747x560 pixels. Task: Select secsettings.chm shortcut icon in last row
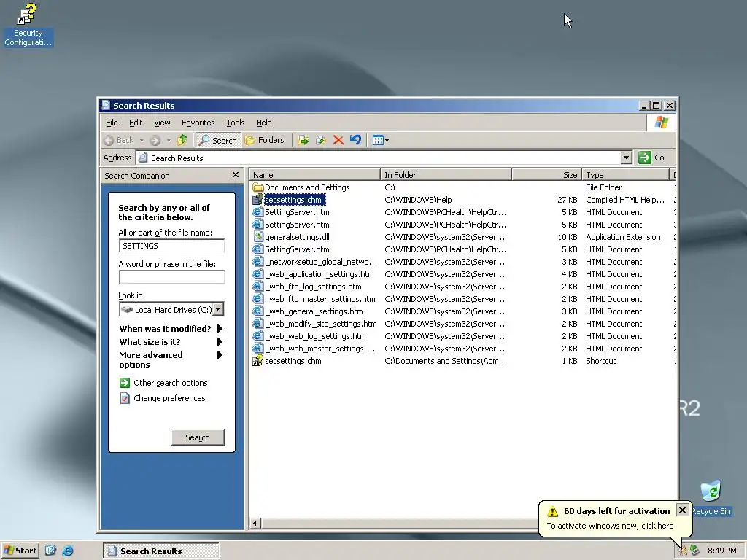258,361
